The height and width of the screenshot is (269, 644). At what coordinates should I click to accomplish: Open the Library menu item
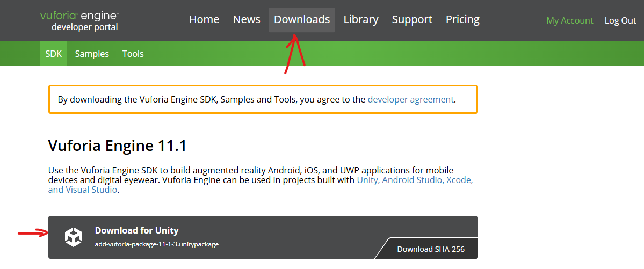point(361,20)
